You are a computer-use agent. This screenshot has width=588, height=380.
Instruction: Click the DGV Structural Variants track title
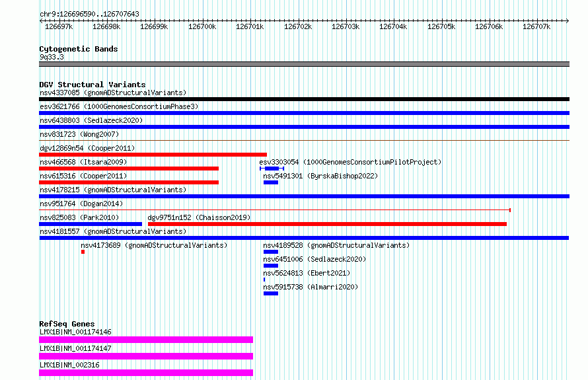[92, 85]
